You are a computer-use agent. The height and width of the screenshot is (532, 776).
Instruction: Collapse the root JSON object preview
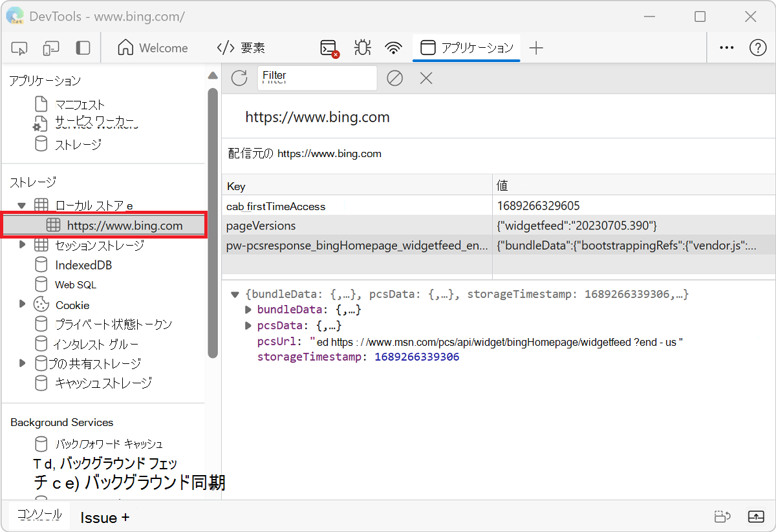tap(235, 294)
